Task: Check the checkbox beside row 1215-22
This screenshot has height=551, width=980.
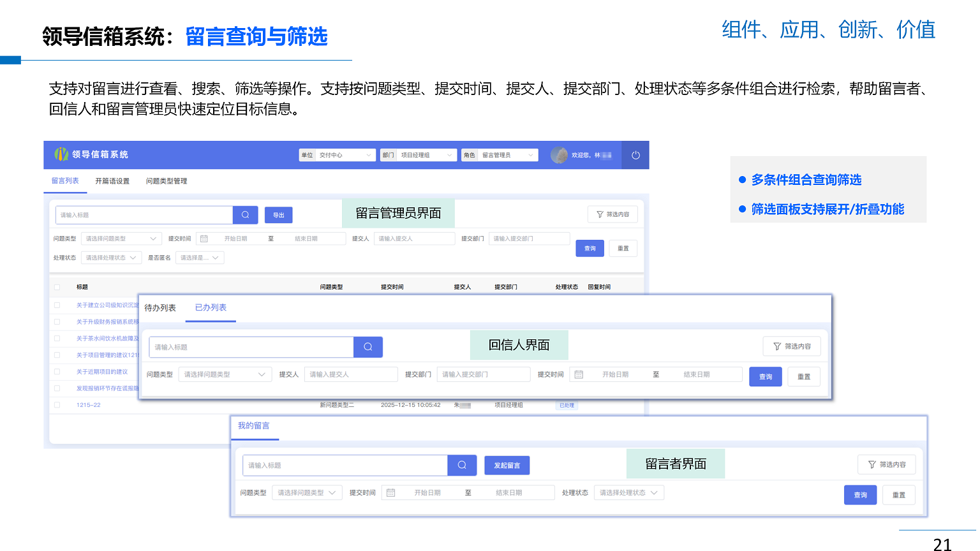Action: point(57,404)
